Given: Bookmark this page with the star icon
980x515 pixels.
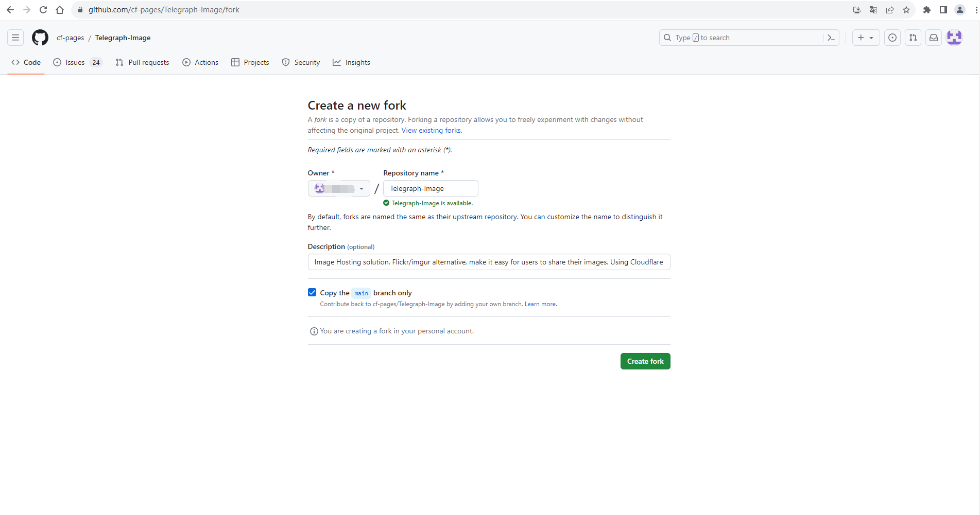Looking at the screenshot, I should tap(906, 10).
